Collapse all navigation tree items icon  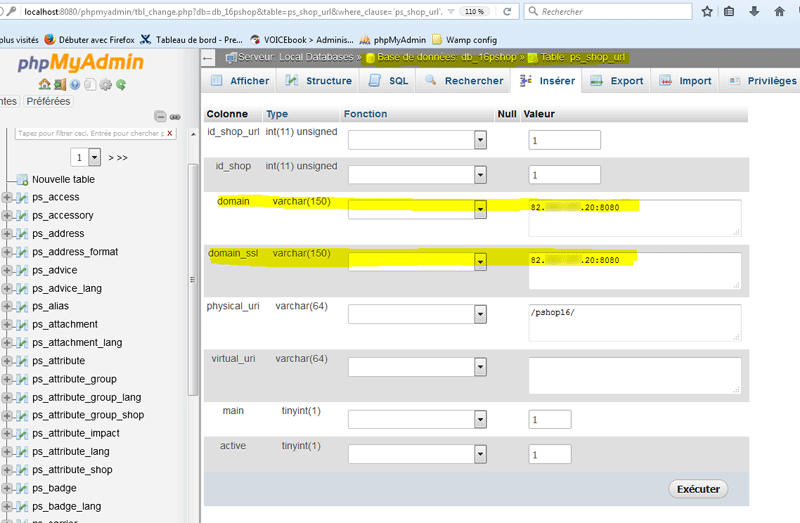(x=160, y=117)
